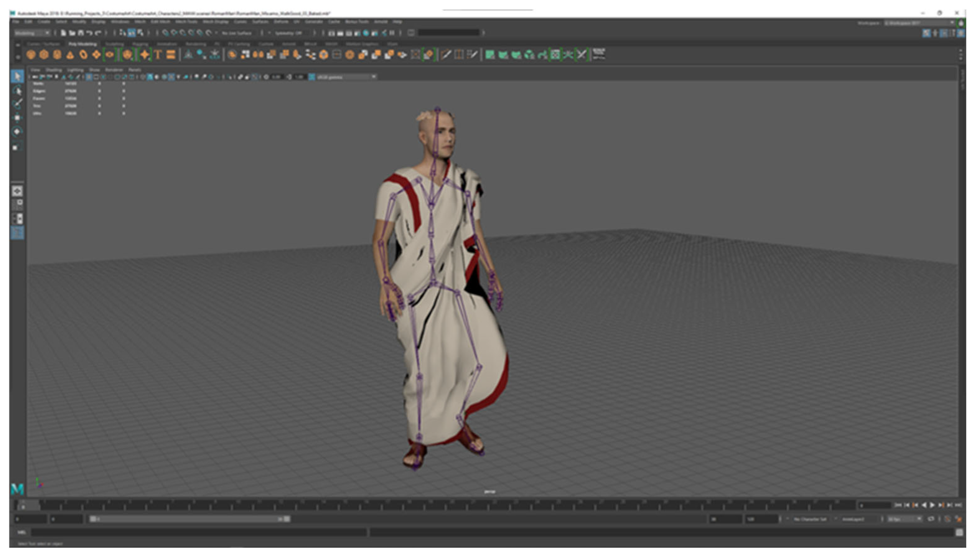Open the Shading panel menu
Image resolution: width=972 pixels, height=560 pixels.
54,70
